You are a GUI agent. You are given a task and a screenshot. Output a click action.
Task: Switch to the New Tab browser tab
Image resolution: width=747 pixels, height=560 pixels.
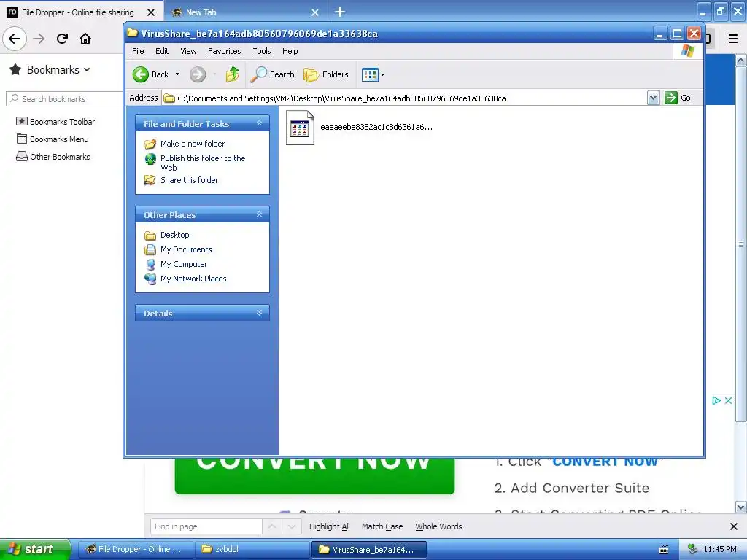pyautogui.click(x=201, y=12)
